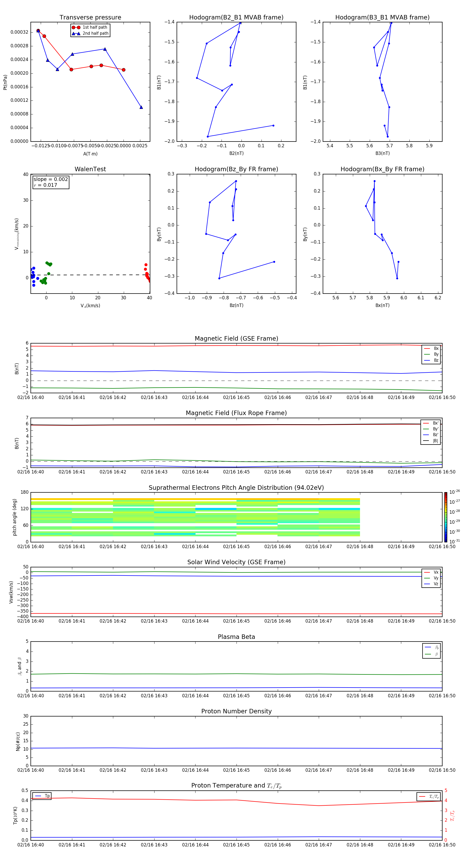Viewport: 473px width, 868px height.
Task: Click the 'WalenTest' plot title
Action: click(90, 169)
